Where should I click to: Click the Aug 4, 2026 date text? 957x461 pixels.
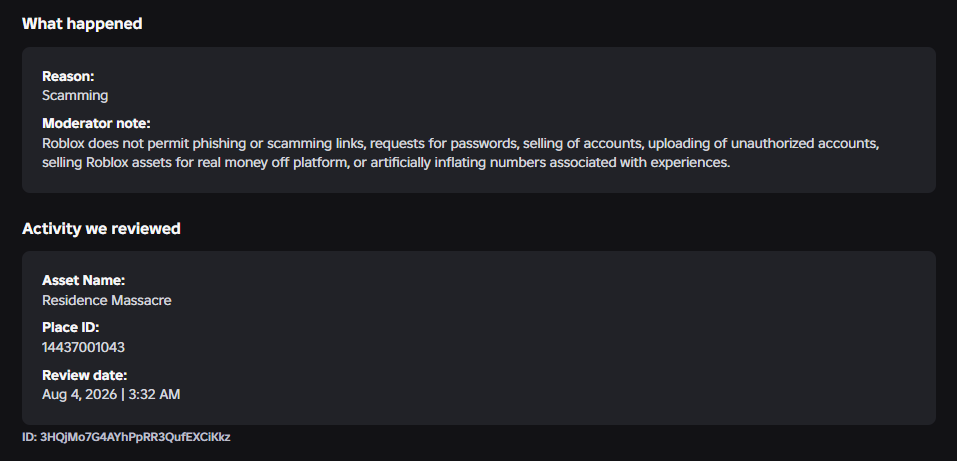(x=79, y=394)
